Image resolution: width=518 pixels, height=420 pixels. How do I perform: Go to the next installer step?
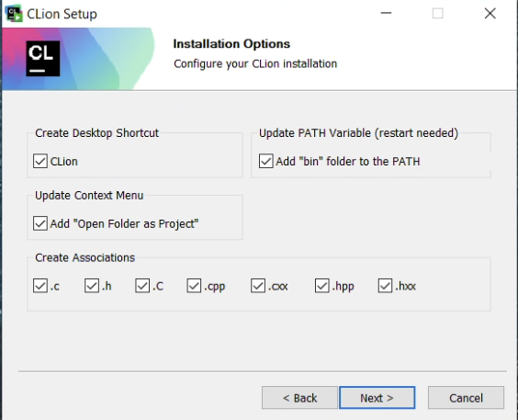click(377, 398)
